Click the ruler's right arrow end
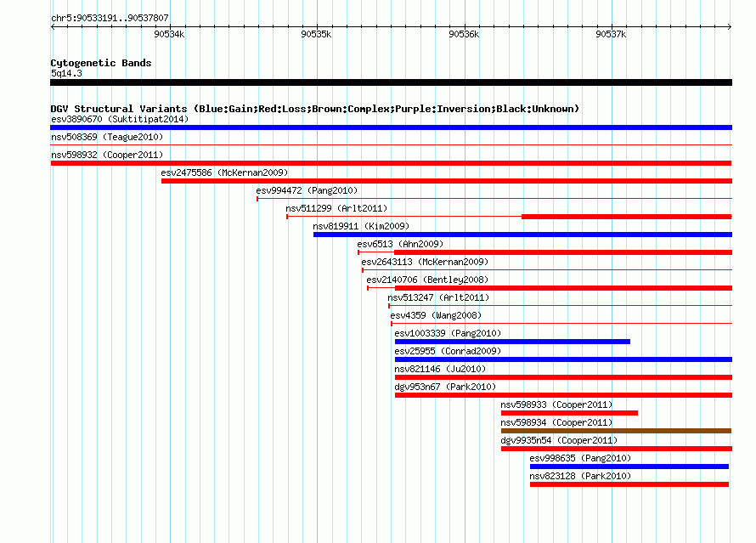 click(x=730, y=26)
